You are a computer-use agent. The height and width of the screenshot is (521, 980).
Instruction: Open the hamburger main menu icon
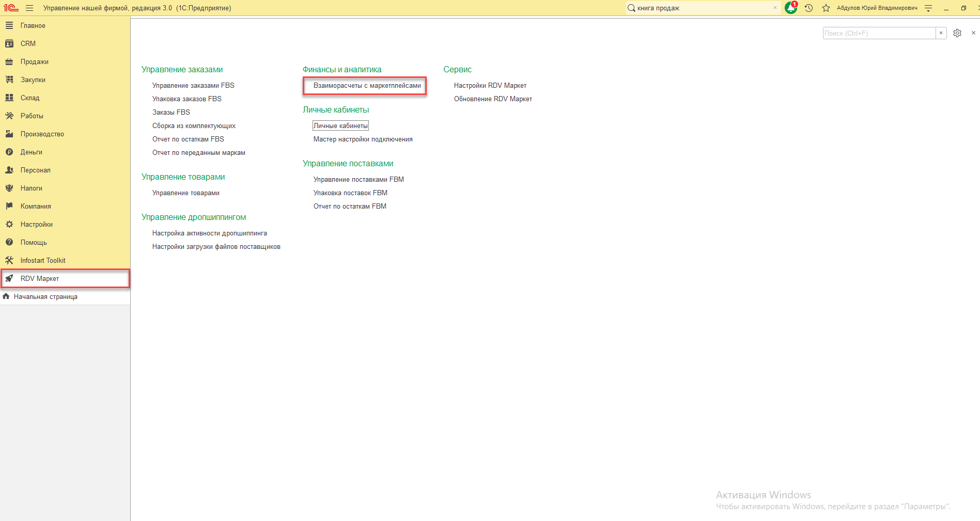pyautogui.click(x=29, y=8)
